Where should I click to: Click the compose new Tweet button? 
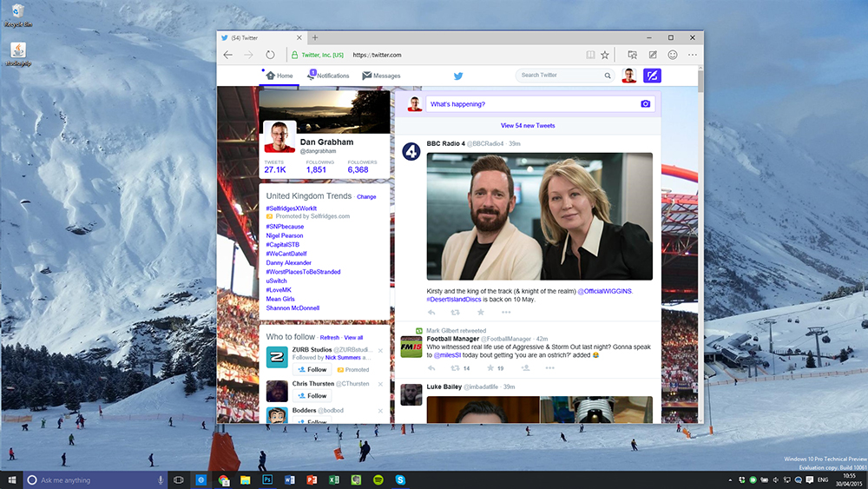tap(652, 76)
